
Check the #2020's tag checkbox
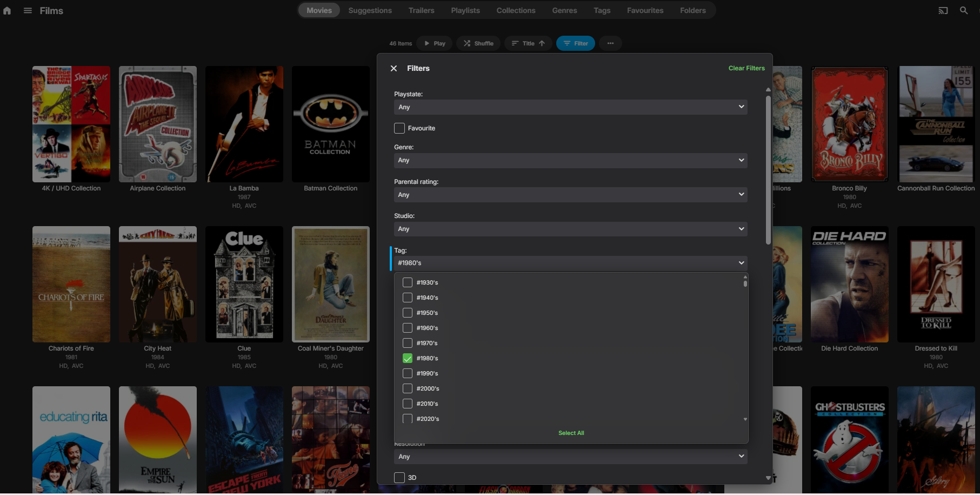pos(408,419)
